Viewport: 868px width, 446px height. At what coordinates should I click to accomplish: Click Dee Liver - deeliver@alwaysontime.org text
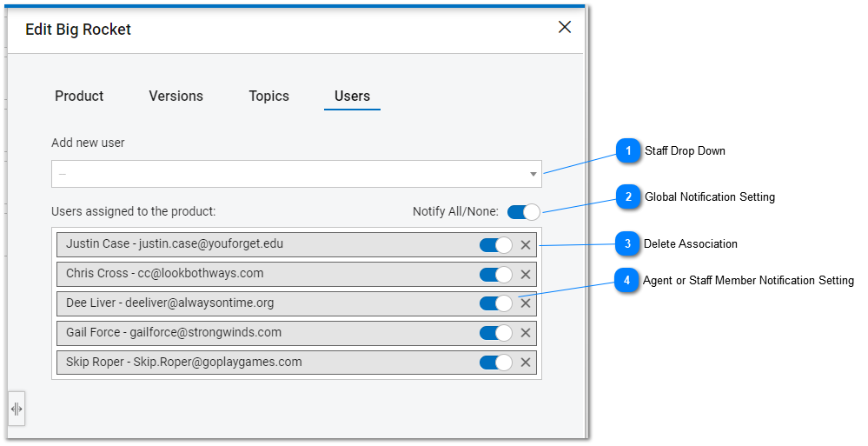point(170,303)
